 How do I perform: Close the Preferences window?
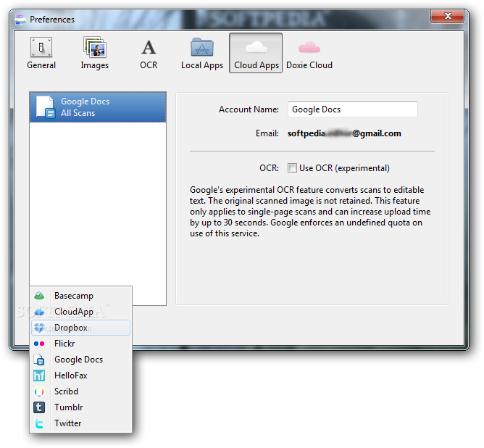coord(447,16)
